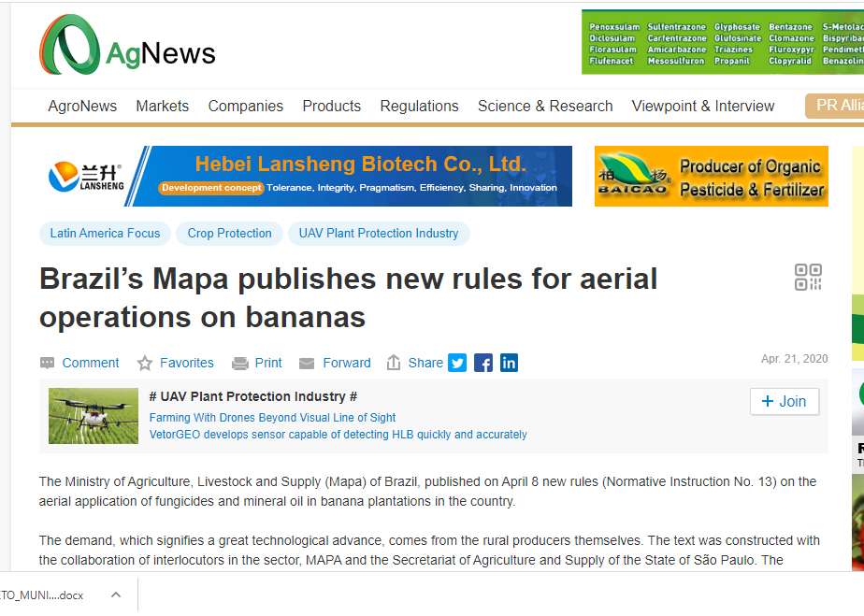Click the Forward envelope icon
Screen dimensions: 864x616
[x=307, y=363]
